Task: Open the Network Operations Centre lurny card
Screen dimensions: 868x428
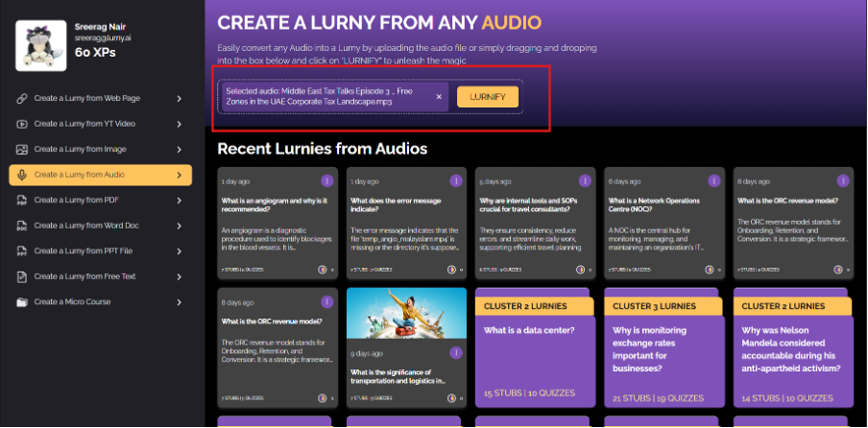Action: click(x=661, y=223)
